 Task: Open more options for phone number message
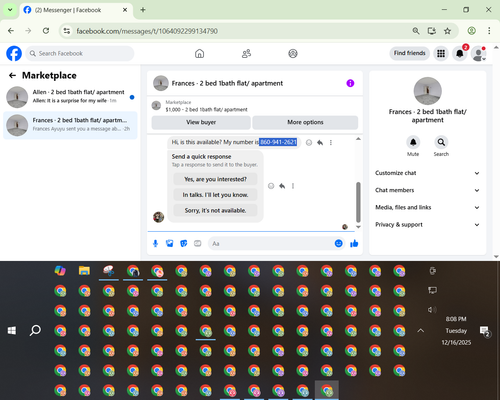pyautogui.click(x=331, y=143)
